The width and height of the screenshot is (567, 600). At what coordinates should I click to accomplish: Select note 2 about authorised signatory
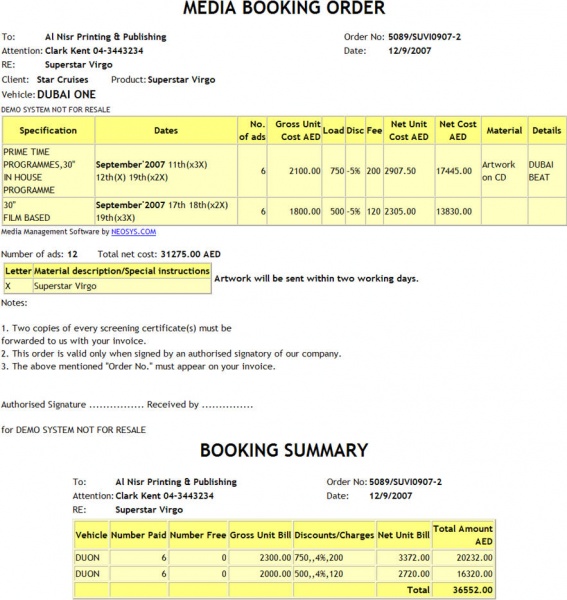click(x=171, y=354)
